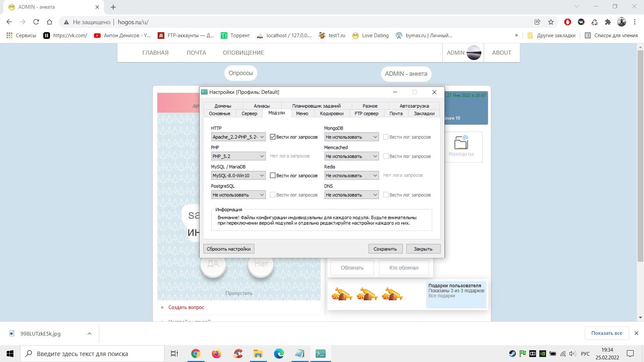Open the Redis module dropdown
The height and width of the screenshot is (362, 644).
coord(351,175)
